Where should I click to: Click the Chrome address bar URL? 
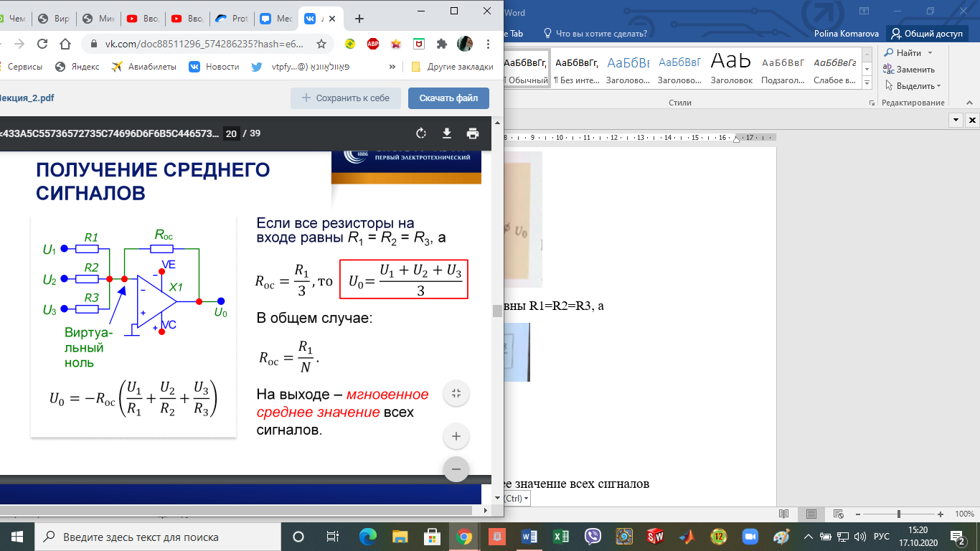click(206, 44)
